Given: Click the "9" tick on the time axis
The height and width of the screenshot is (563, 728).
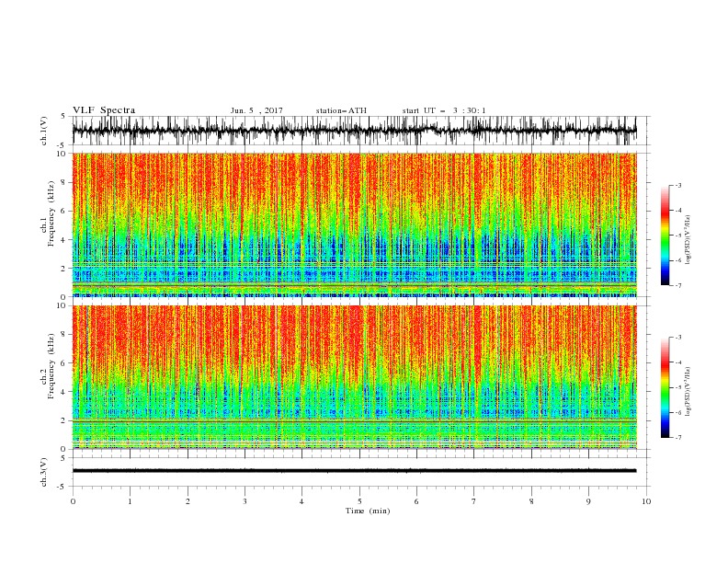Looking at the screenshot, I should pyautogui.click(x=588, y=501).
